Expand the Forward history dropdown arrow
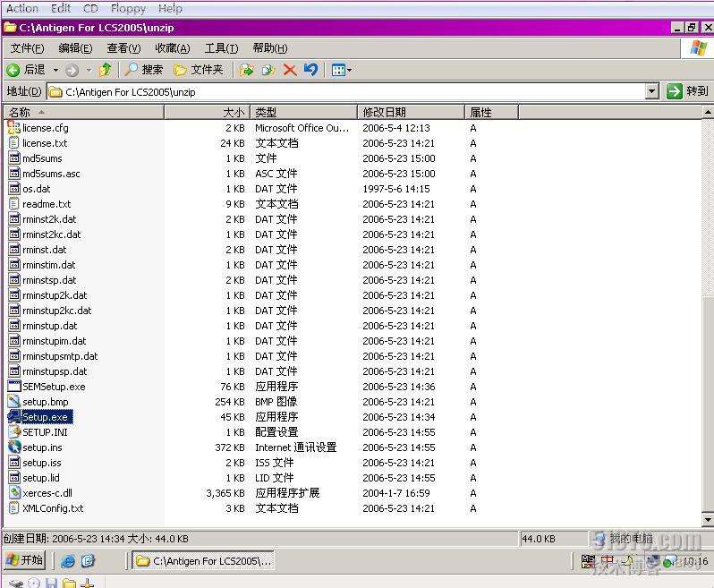 [x=89, y=70]
